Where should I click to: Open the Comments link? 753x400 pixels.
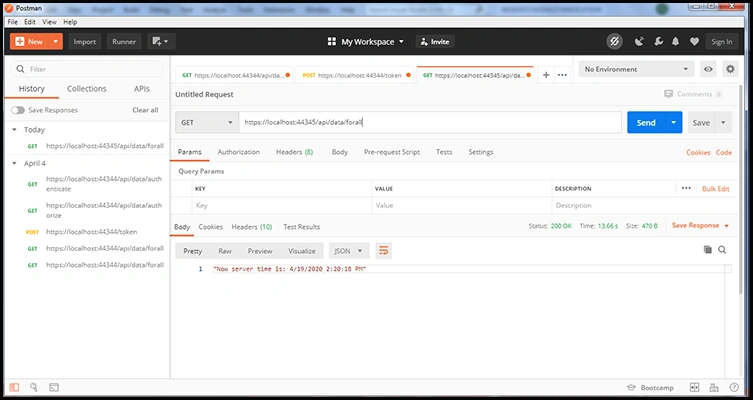coord(693,94)
